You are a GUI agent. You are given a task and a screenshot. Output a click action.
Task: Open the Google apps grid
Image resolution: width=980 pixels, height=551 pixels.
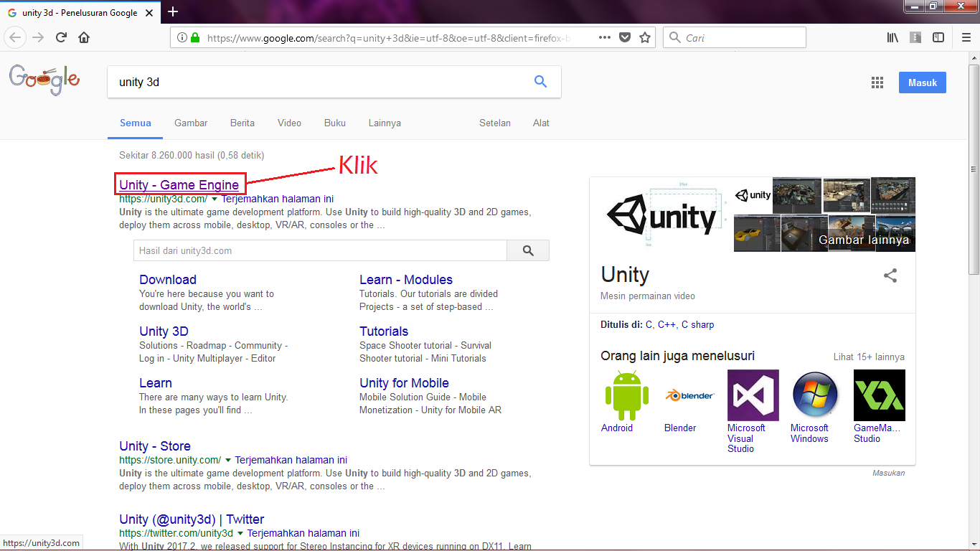[877, 83]
